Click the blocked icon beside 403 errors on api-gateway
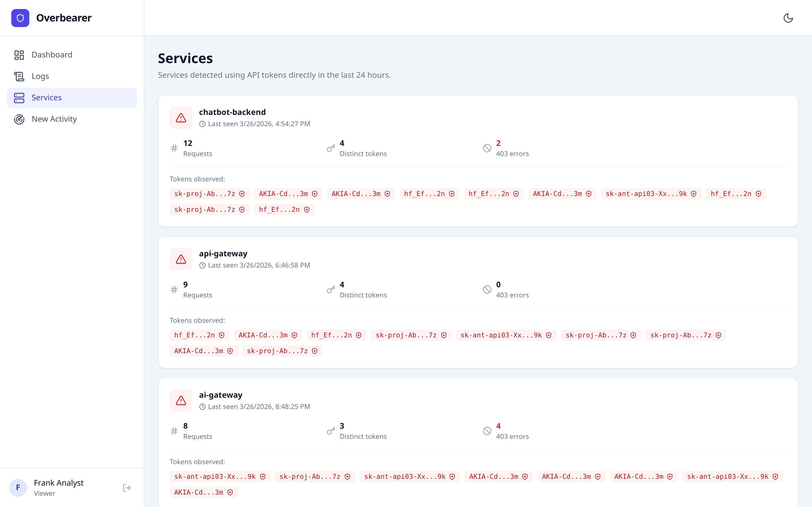 pyautogui.click(x=487, y=289)
